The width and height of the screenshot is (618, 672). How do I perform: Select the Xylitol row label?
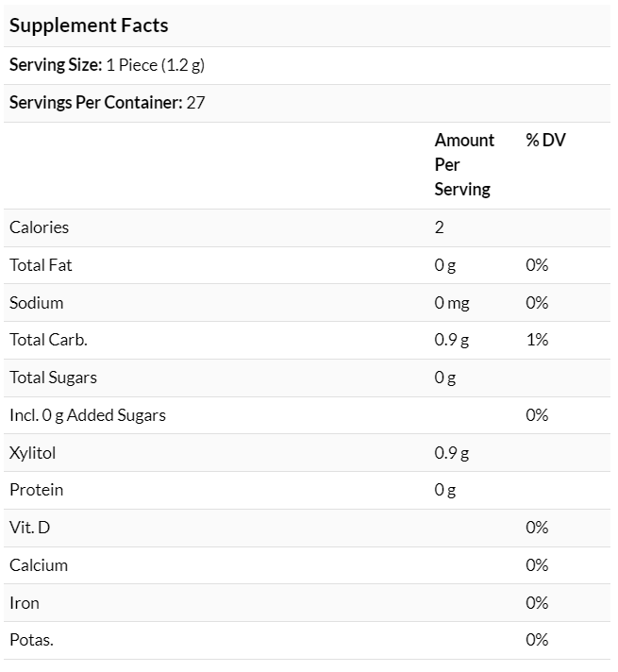(33, 453)
